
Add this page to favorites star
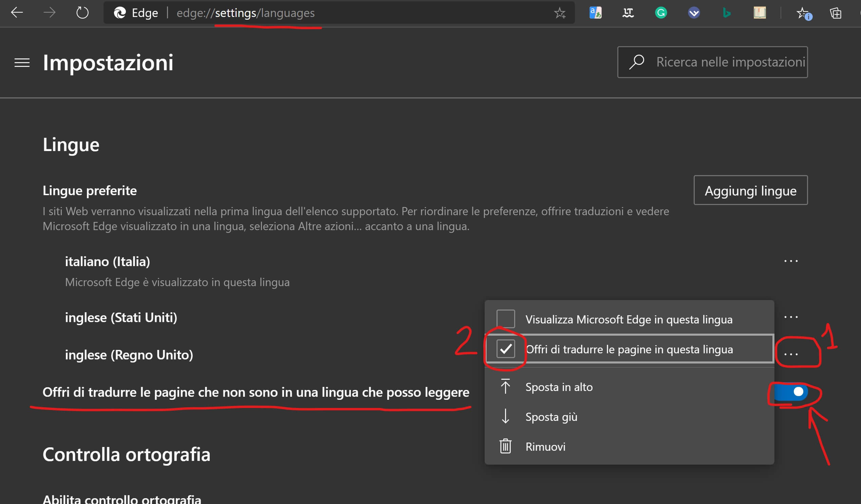(560, 13)
